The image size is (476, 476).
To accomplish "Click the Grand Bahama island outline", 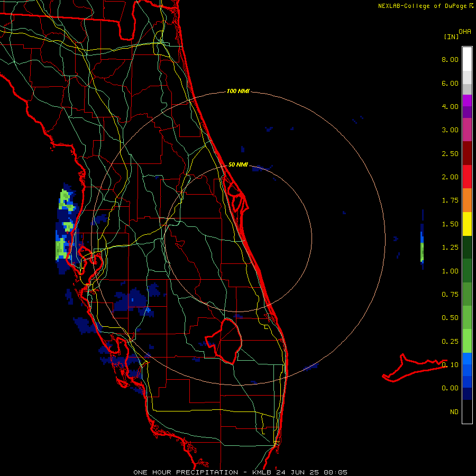I will coord(414,368).
